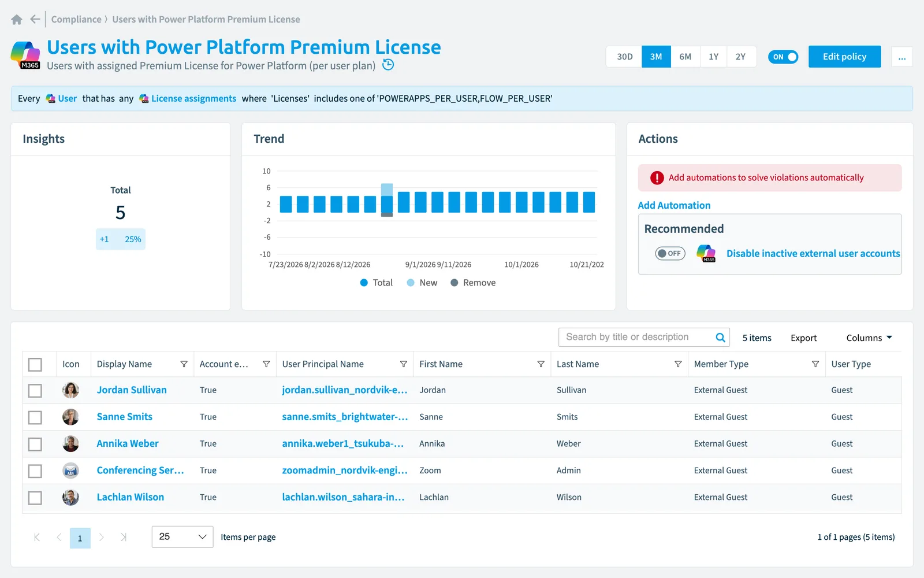924x578 pixels.
Task: Open the Annika Weber user link
Action: 128,443
